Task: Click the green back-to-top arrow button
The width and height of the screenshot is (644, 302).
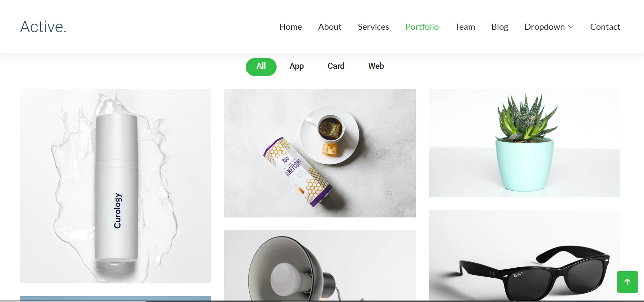Action: tap(627, 282)
